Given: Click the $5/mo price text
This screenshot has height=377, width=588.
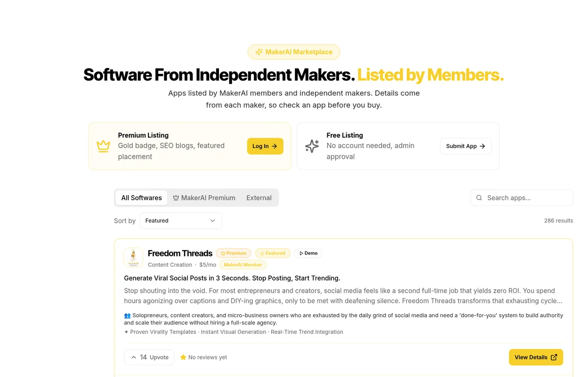Looking at the screenshot, I should (x=208, y=265).
